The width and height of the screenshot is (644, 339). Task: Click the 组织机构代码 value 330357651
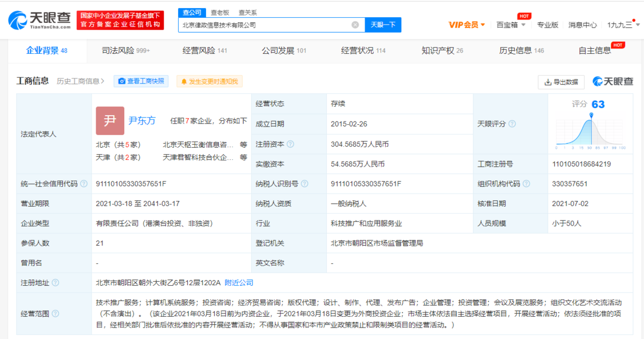click(570, 184)
